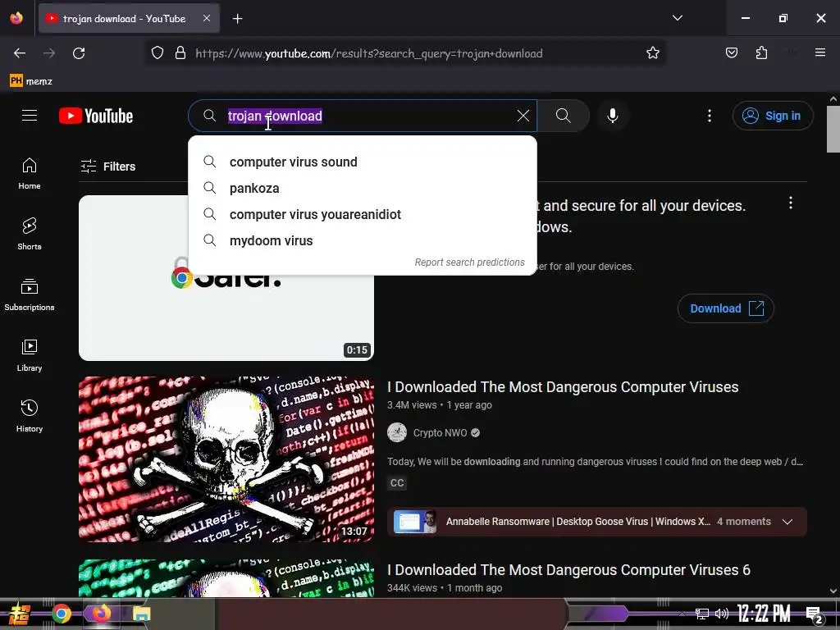Open the Start menu on taskbar
The image size is (840, 630).
pyautogui.click(x=20, y=614)
